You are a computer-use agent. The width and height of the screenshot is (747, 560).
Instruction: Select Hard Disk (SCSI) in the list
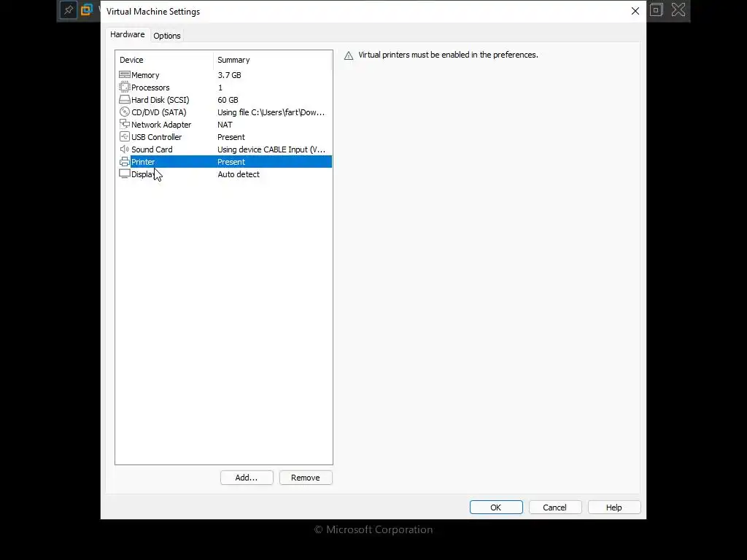[x=160, y=100]
